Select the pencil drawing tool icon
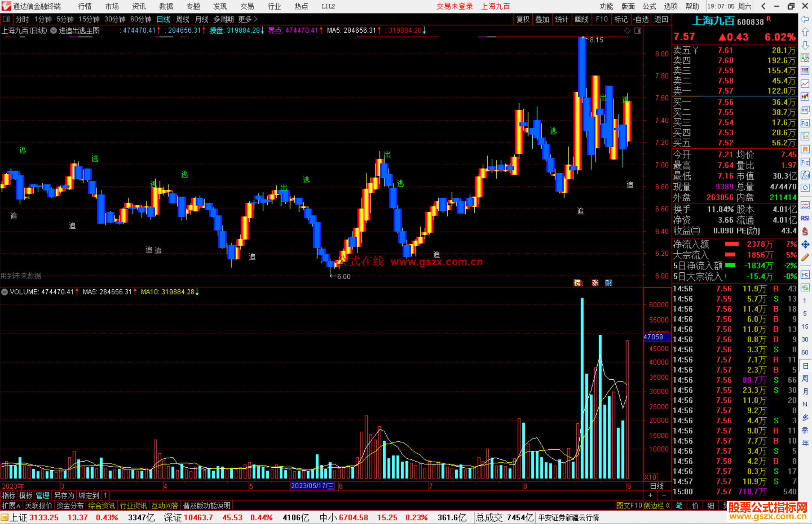The height and width of the screenshot is (524, 812). 805,258
